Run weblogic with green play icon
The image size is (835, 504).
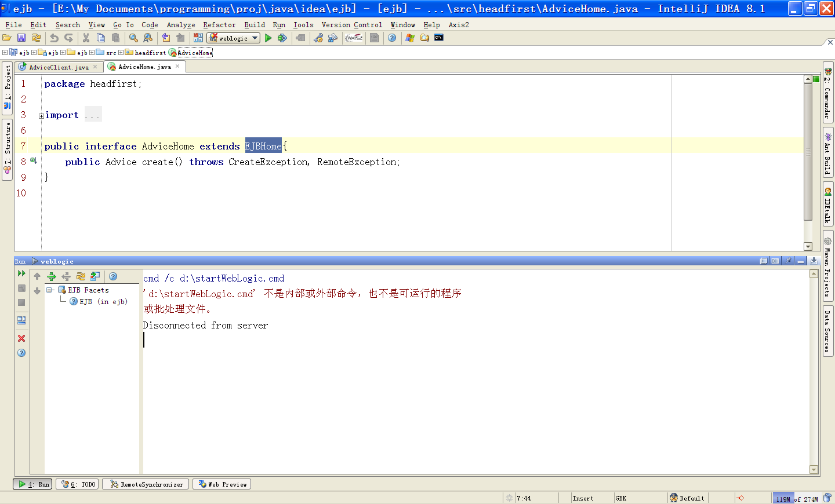(268, 38)
